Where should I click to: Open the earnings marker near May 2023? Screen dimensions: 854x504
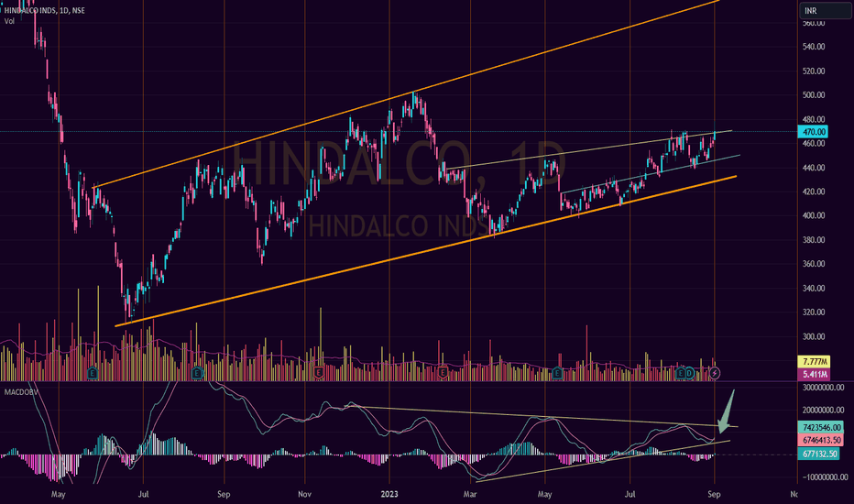click(x=556, y=373)
